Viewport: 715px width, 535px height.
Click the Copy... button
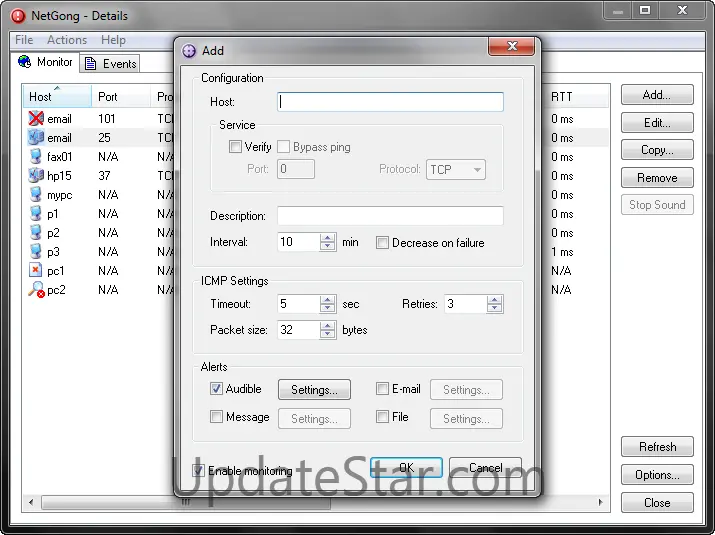(x=657, y=150)
